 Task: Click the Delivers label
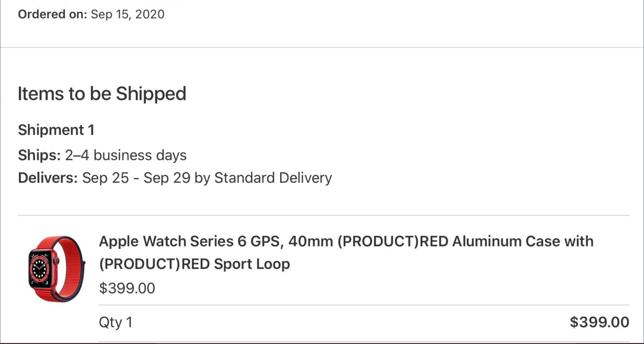[x=48, y=178]
